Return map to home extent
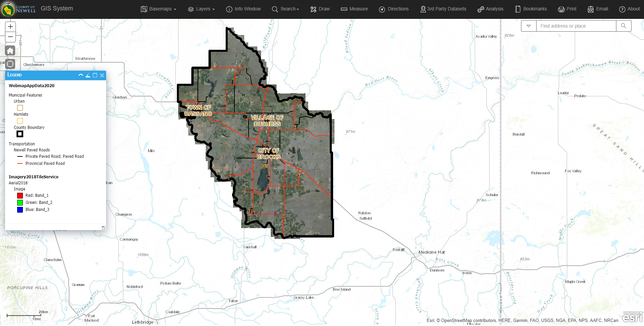The height and width of the screenshot is (326, 644). [x=10, y=50]
